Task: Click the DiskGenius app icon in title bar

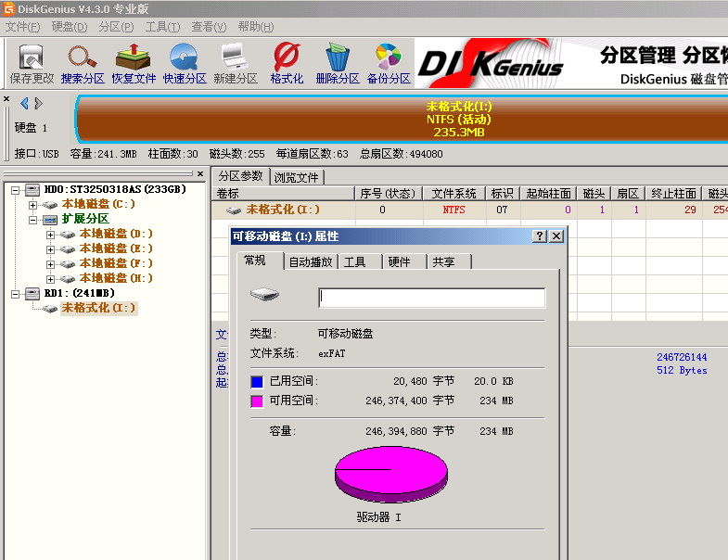Action: [9, 9]
